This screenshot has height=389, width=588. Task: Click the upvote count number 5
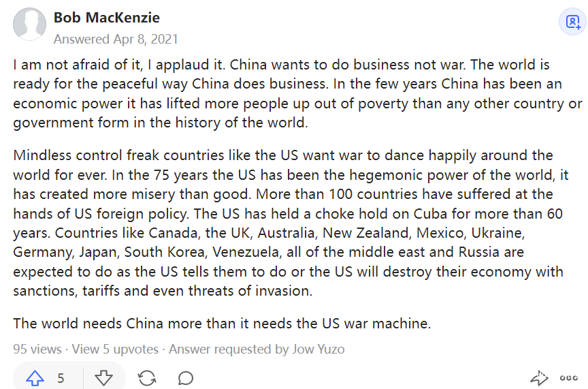(61, 378)
